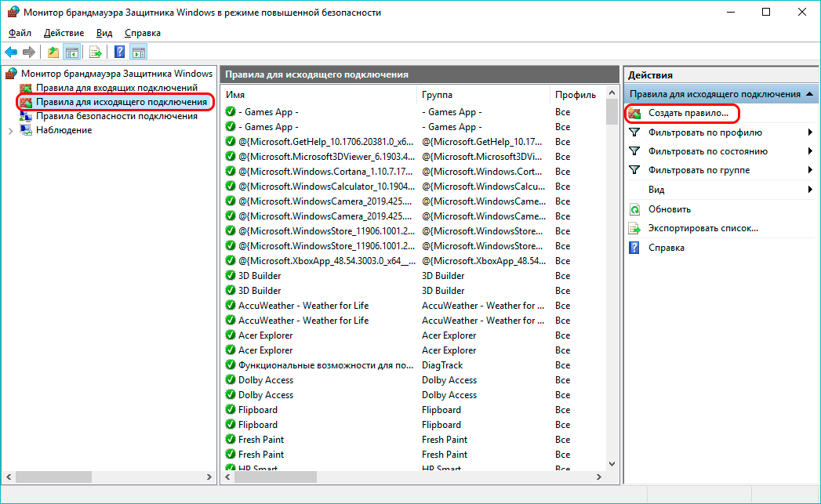Open the Действие menu
Screen dimensions: 821x504
[x=64, y=32]
